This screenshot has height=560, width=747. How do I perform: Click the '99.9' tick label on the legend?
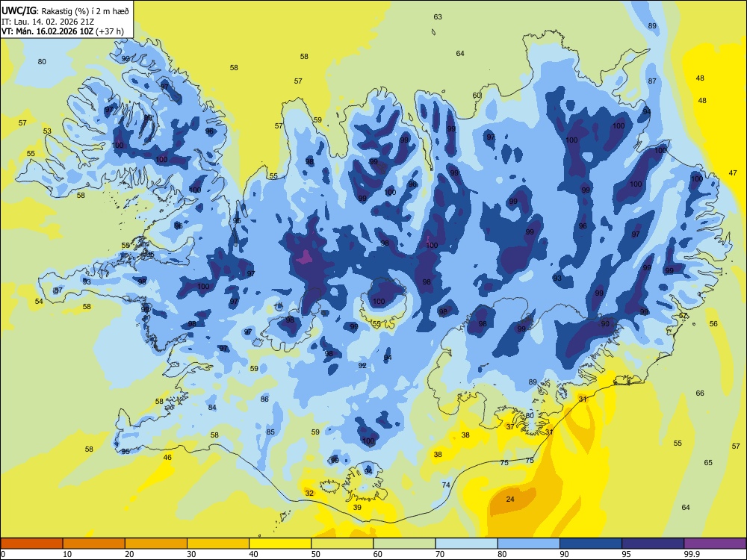click(691, 554)
